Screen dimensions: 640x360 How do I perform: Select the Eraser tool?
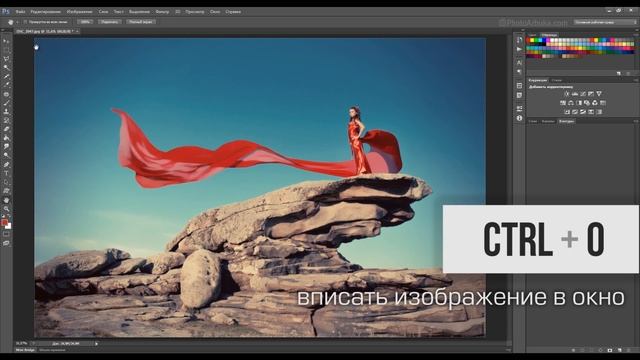tap(6, 129)
